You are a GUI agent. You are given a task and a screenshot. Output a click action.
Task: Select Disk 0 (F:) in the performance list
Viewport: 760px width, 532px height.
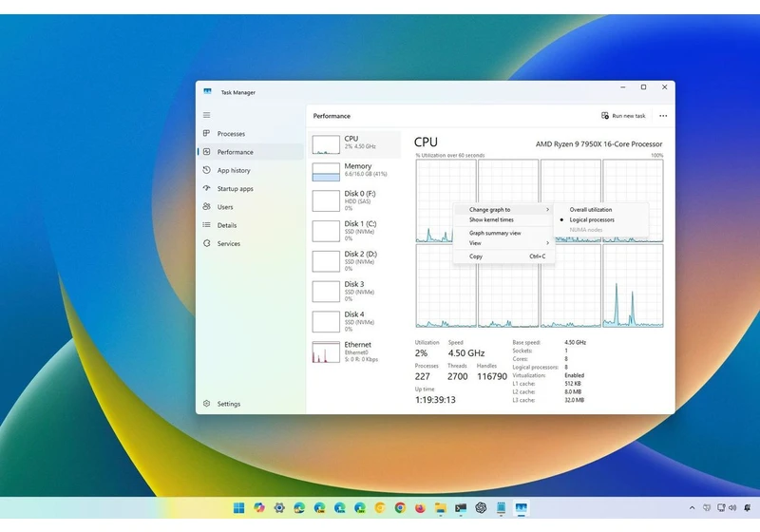point(354,200)
